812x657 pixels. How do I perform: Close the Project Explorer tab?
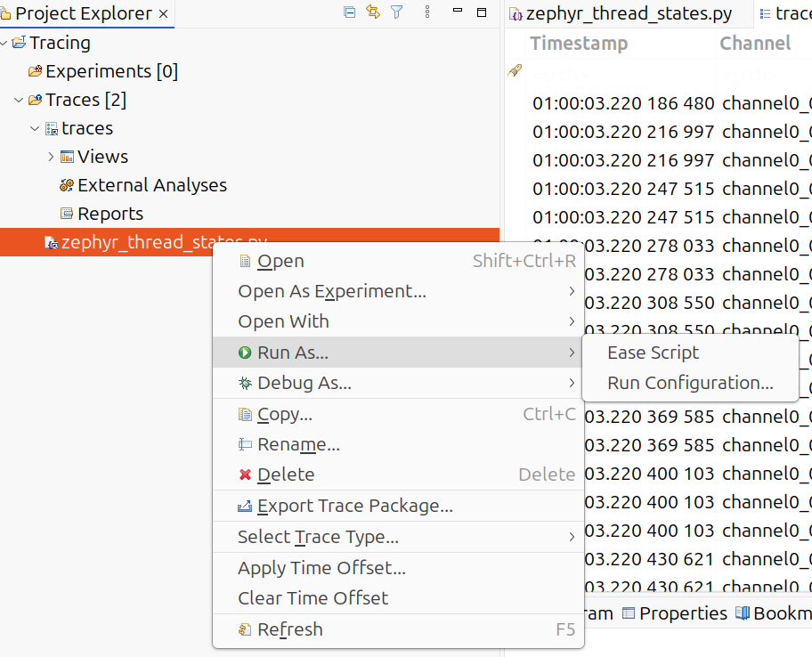pos(163,13)
